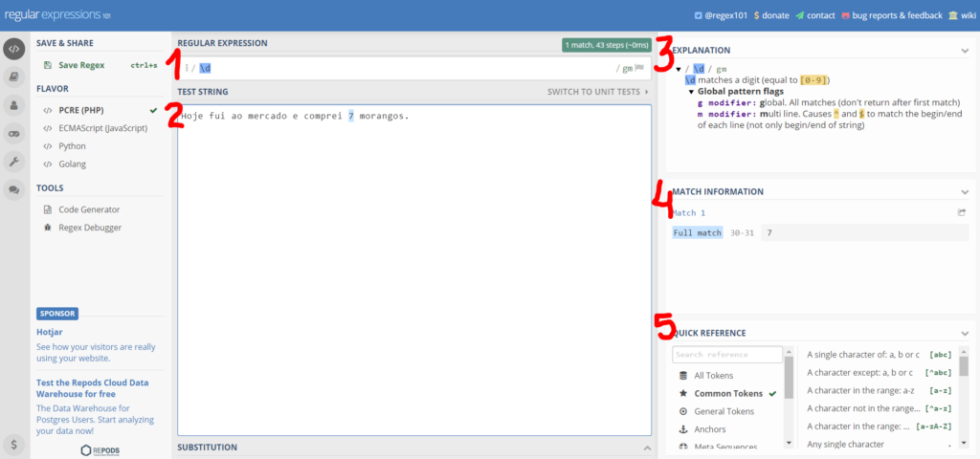Click the REPODS sponsor logo
This screenshot has width=980, height=459.
[x=100, y=450]
